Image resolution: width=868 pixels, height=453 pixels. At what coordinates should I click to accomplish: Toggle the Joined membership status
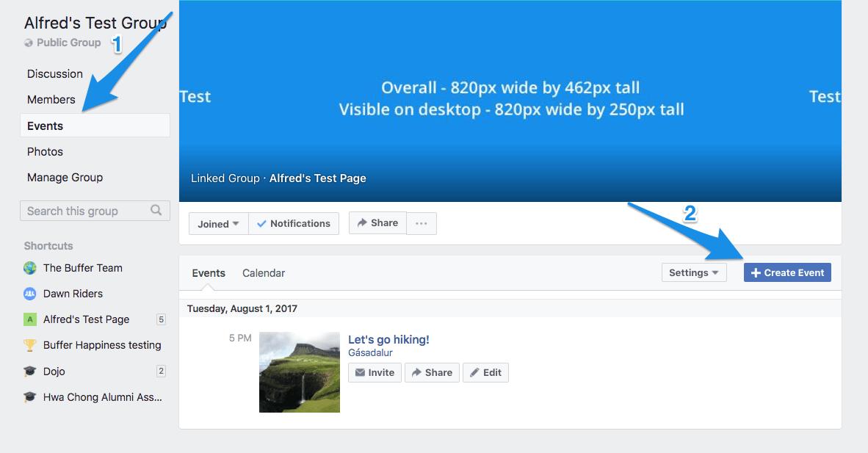pos(213,223)
